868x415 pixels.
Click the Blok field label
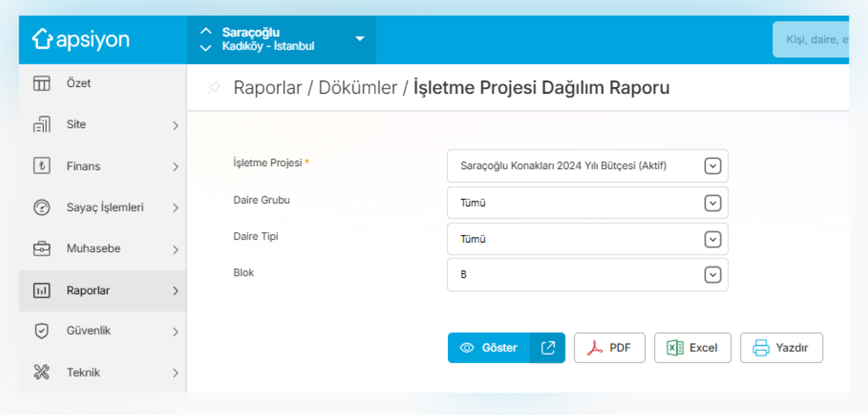click(x=244, y=273)
